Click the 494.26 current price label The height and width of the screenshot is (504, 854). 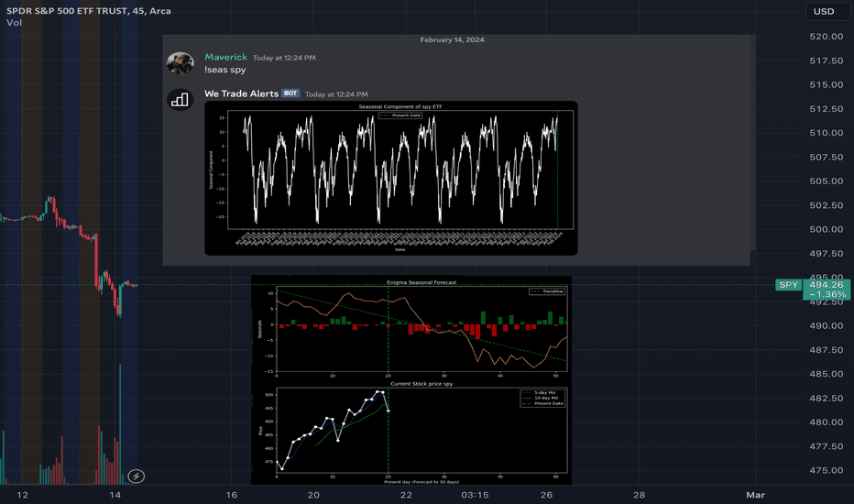click(x=827, y=284)
